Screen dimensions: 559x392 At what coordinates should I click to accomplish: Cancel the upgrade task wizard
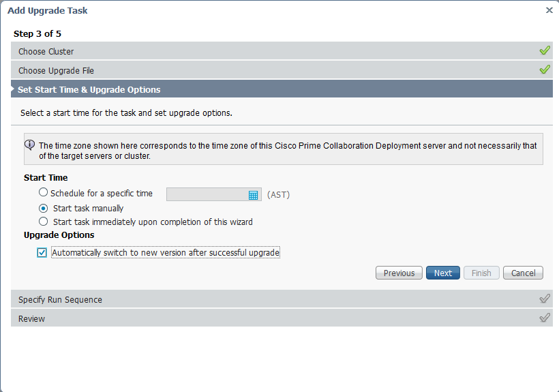pos(523,273)
